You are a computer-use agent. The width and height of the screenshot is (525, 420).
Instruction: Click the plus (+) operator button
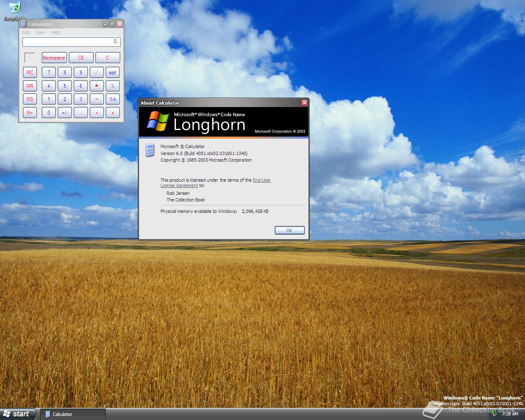click(97, 113)
